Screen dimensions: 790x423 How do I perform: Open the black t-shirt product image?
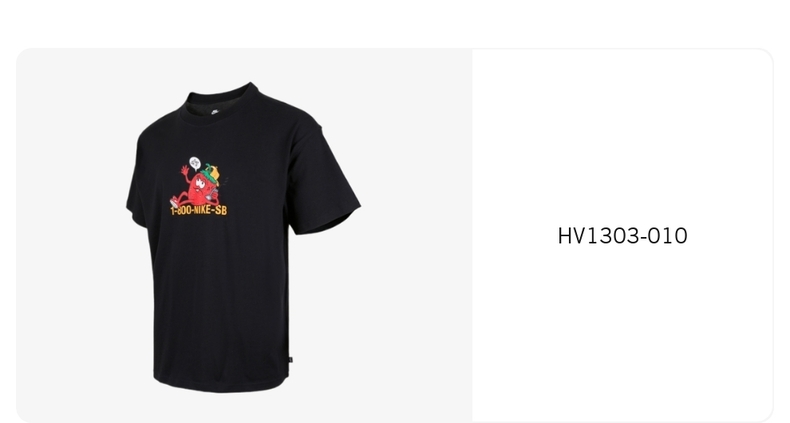tap(243, 237)
